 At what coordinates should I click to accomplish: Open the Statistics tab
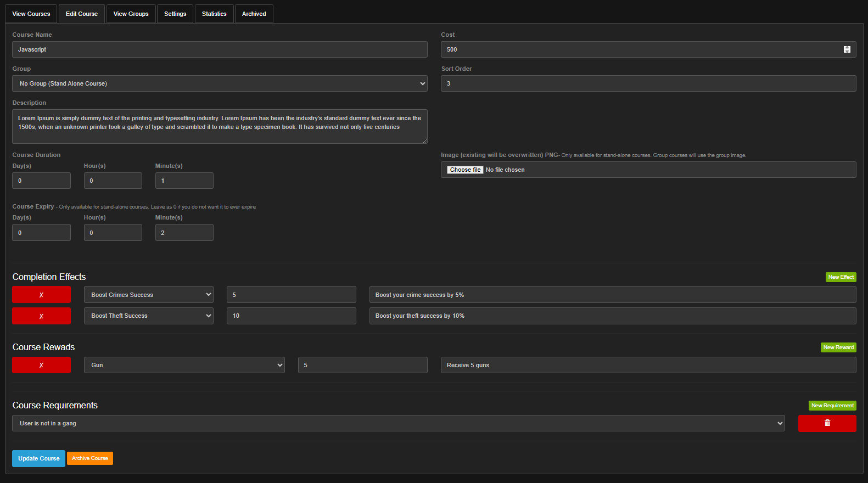[214, 14]
